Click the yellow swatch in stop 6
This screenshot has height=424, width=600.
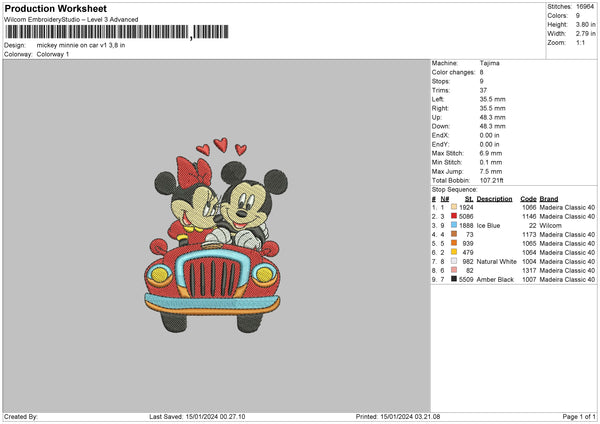point(453,252)
